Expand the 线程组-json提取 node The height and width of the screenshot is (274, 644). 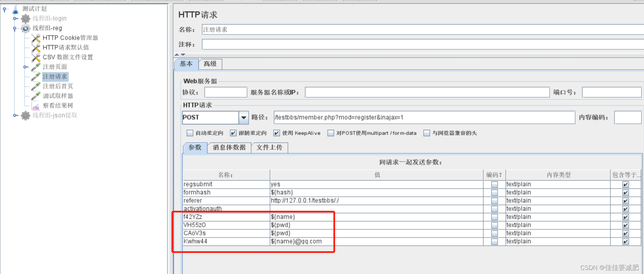point(15,116)
